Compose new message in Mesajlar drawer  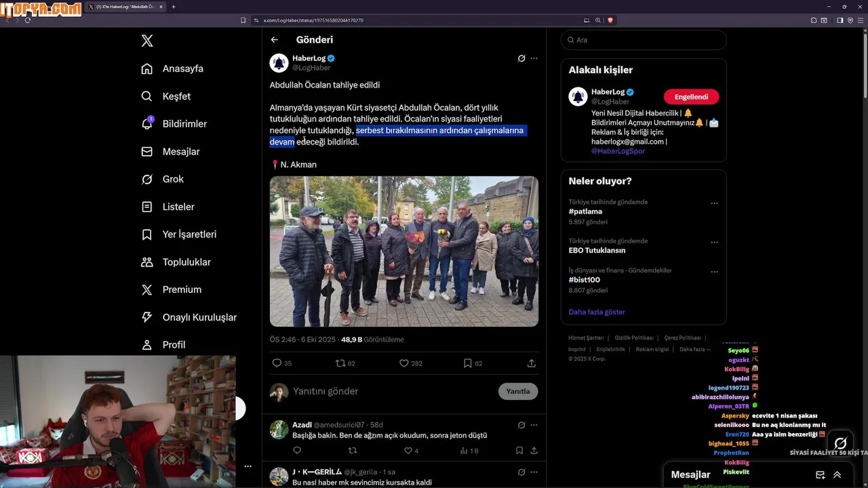[820, 475]
